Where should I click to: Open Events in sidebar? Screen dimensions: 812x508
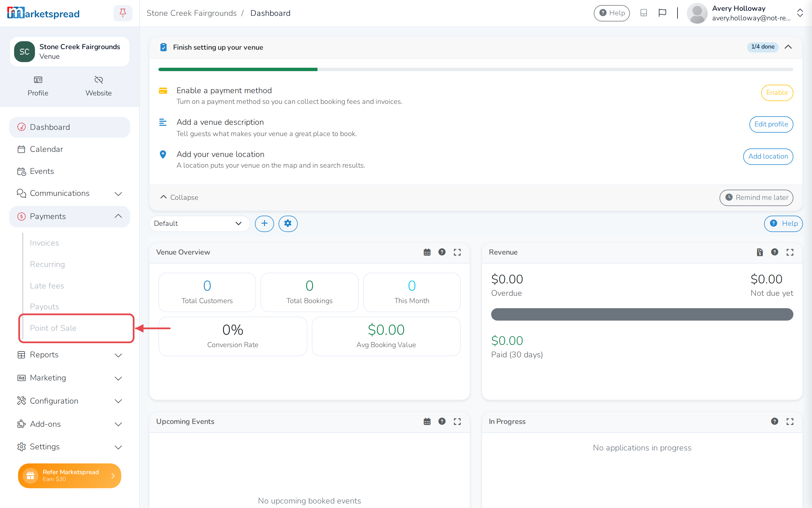(x=69, y=171)
